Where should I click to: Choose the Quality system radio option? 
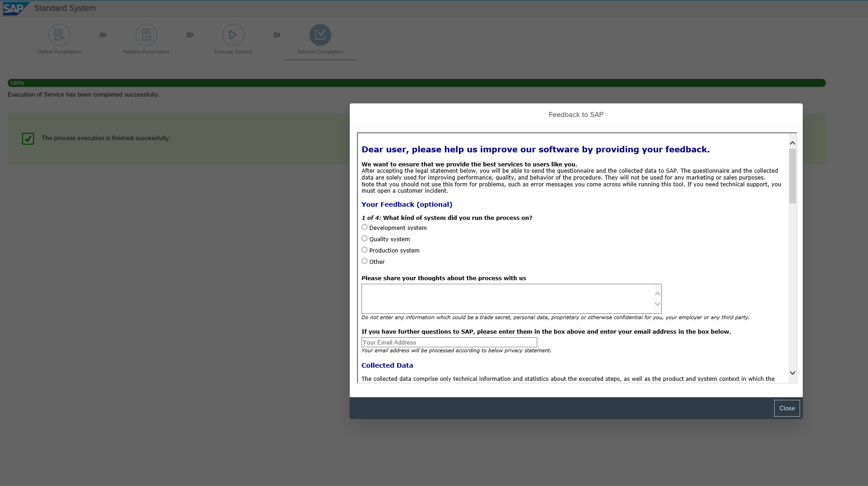364,238
